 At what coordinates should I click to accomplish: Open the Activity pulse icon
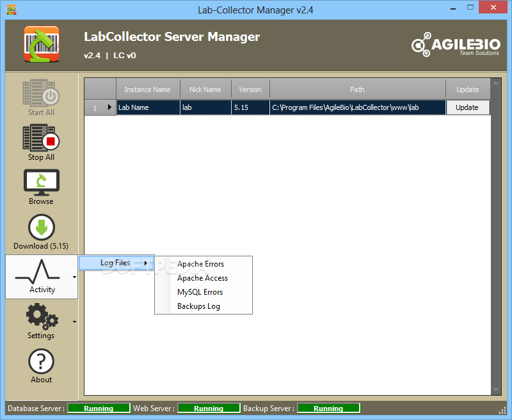(x=38, y=272)
